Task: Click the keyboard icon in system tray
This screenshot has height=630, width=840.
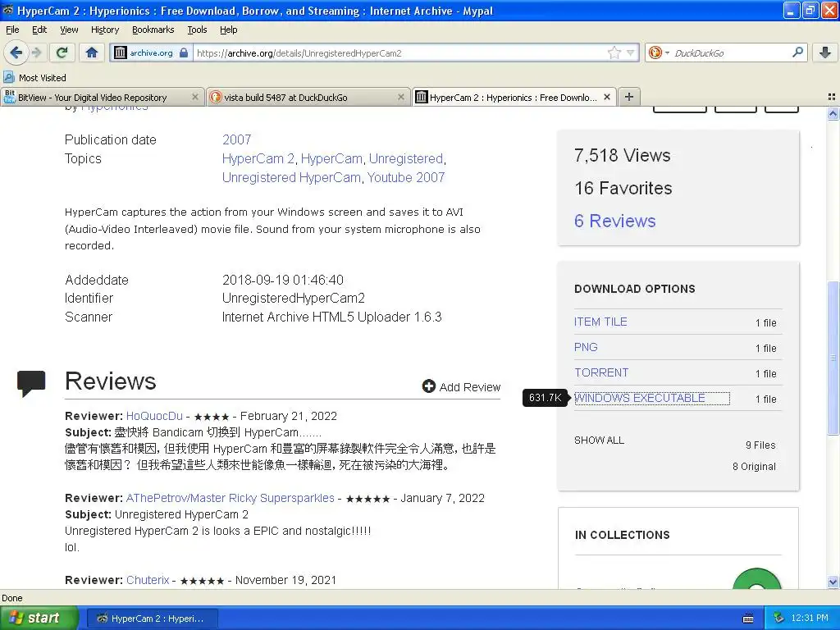Action: 748,619
